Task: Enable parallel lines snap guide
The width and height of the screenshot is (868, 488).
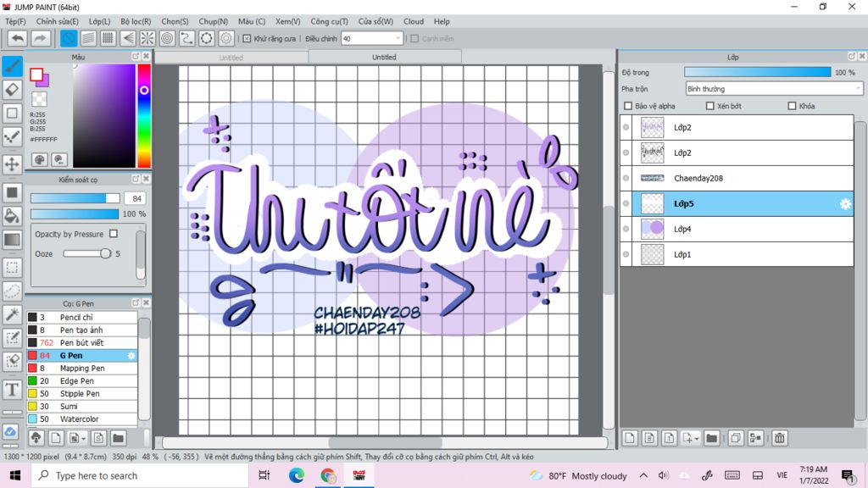Action: coord(88,38)
